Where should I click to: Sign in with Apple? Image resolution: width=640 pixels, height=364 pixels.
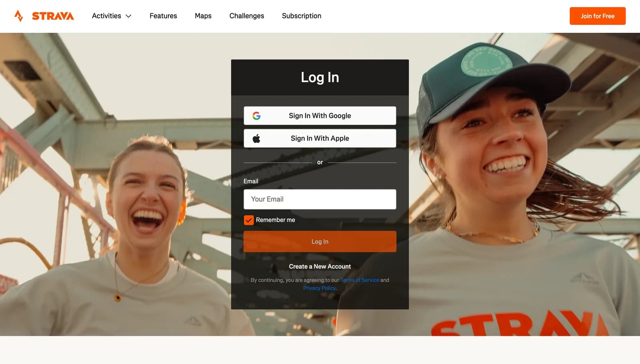click(x=320, y=138)
